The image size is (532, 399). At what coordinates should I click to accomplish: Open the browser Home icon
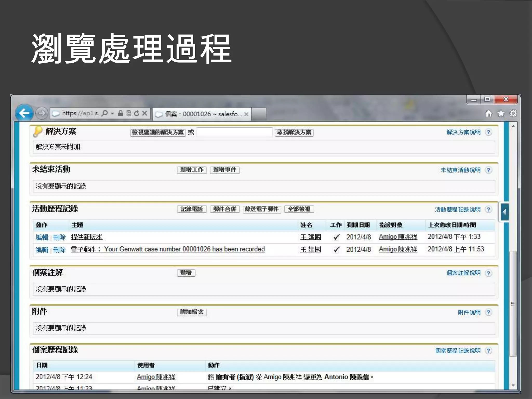tap(489, 114)
